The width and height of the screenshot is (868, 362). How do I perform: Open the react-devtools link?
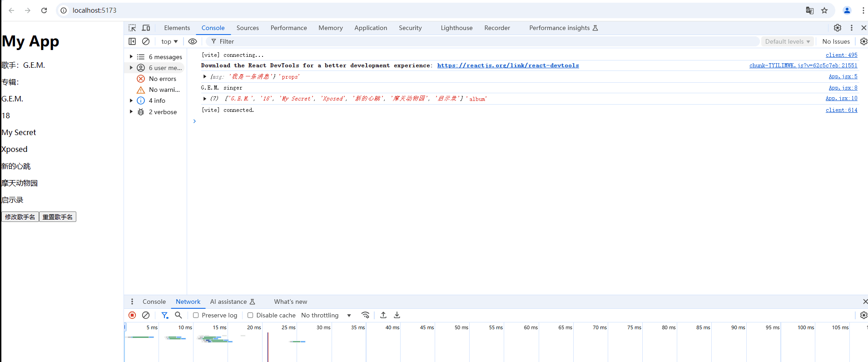point(508,65)
